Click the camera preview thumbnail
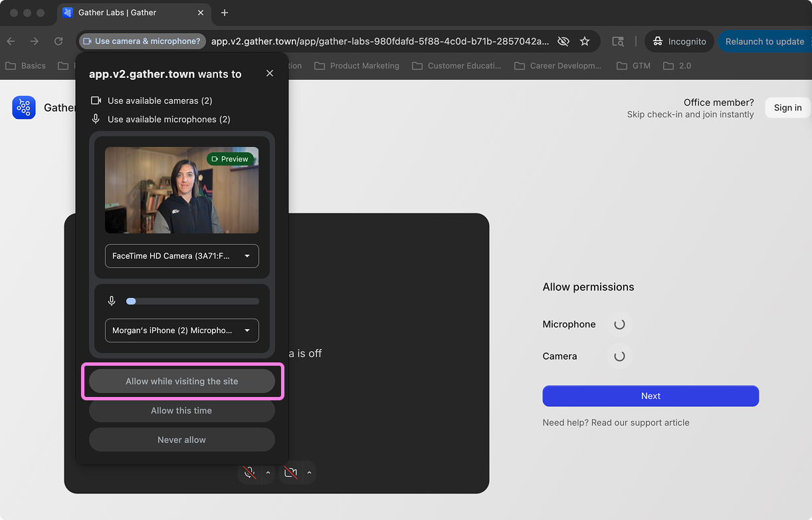 [181, 190]
